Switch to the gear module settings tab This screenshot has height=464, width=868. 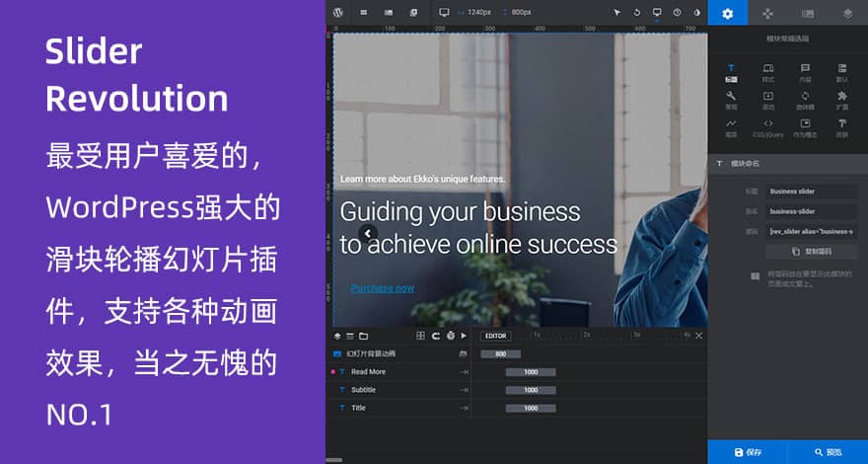(x=727, y=13)
